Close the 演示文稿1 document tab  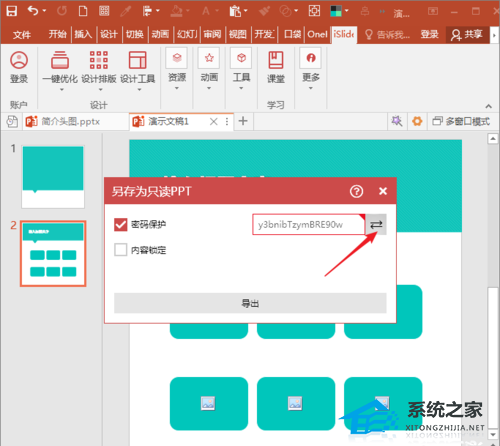(x=214, y=121)
